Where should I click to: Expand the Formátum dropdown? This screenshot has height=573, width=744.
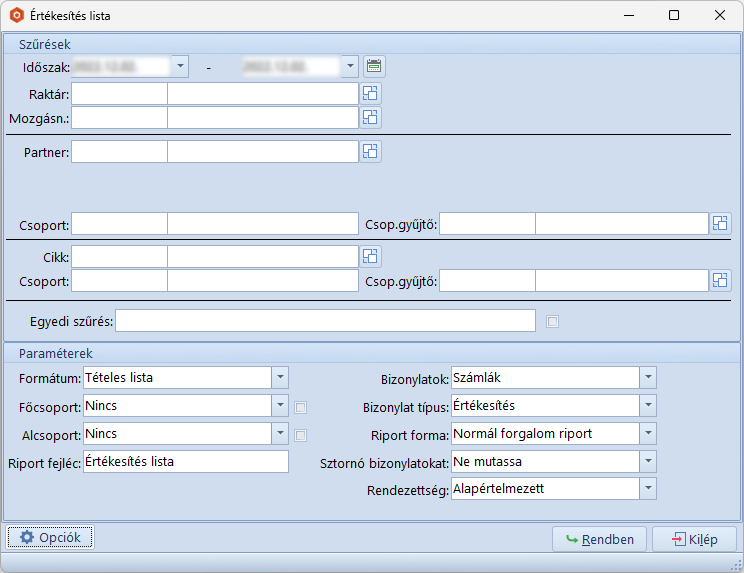tap(280, 377)
